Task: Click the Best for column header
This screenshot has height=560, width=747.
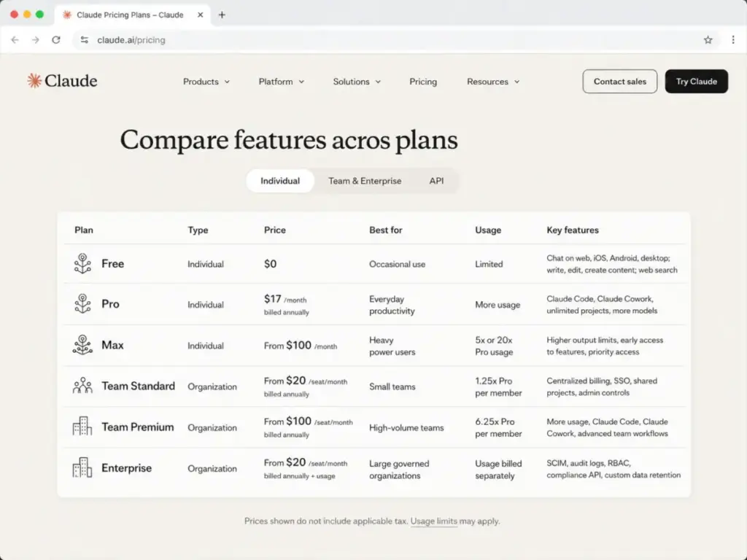Action: 385,230
